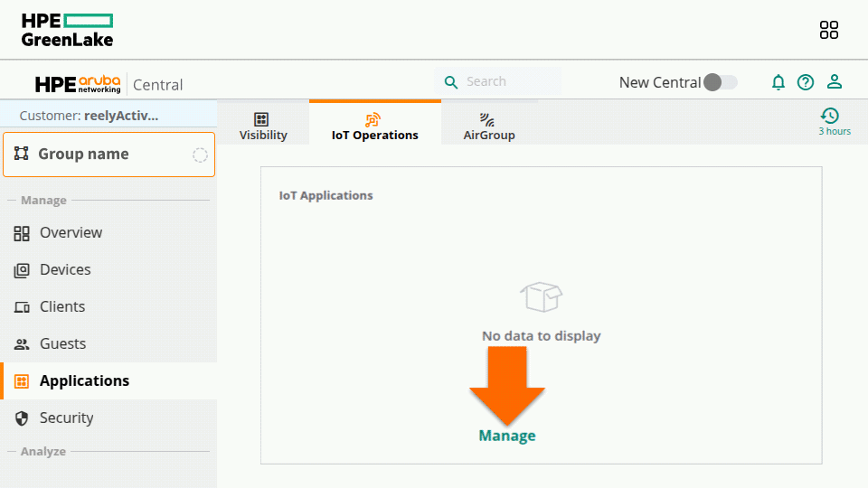This screenshot has height=488, width=868.
Task: Click the HPE GreenLake logo
Action: point(67,30)
